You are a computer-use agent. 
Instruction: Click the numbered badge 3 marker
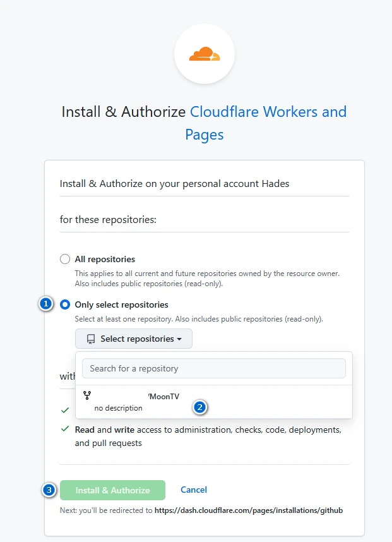tap(49, 490)
